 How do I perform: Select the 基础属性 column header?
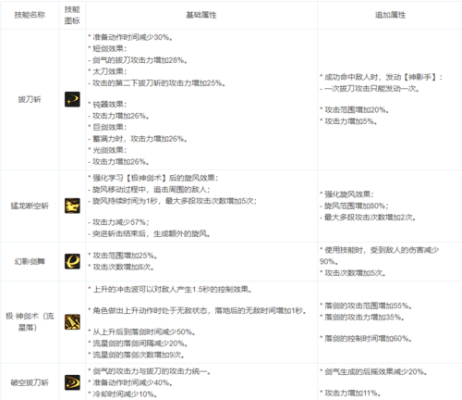pyautogui.click(x=201, y=15)
